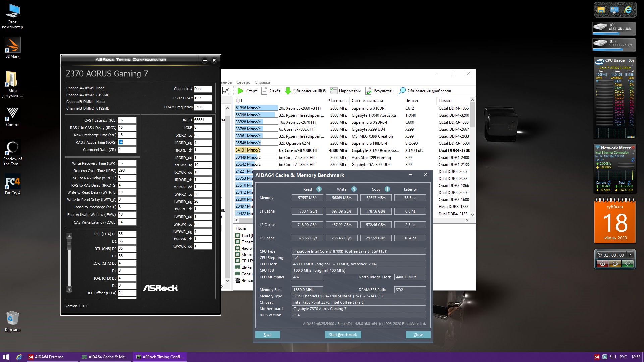
Task: Open the Справка menu
Action: click(262, 82)
